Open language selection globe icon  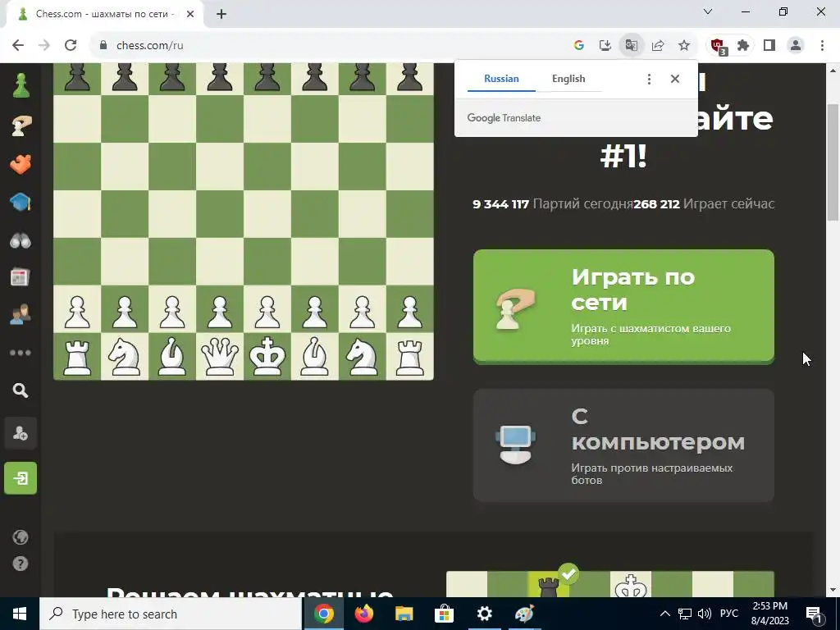pos(21,537)
